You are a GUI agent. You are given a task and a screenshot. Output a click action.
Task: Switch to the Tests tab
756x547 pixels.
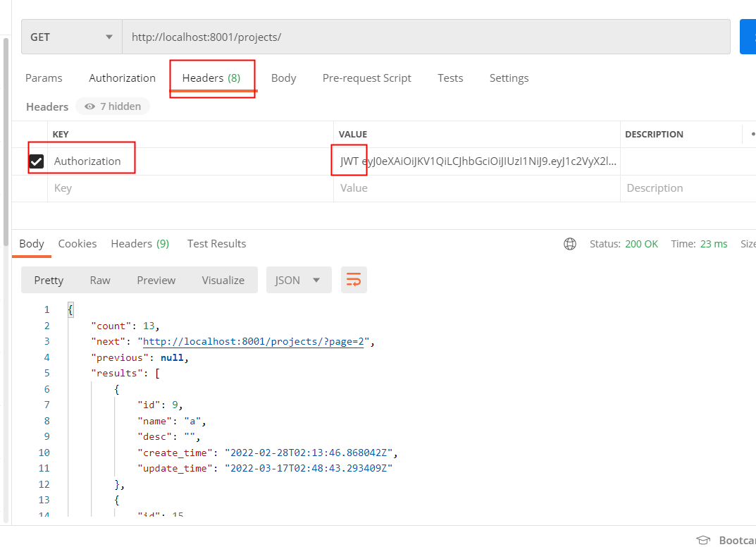[x=450, y=78]
